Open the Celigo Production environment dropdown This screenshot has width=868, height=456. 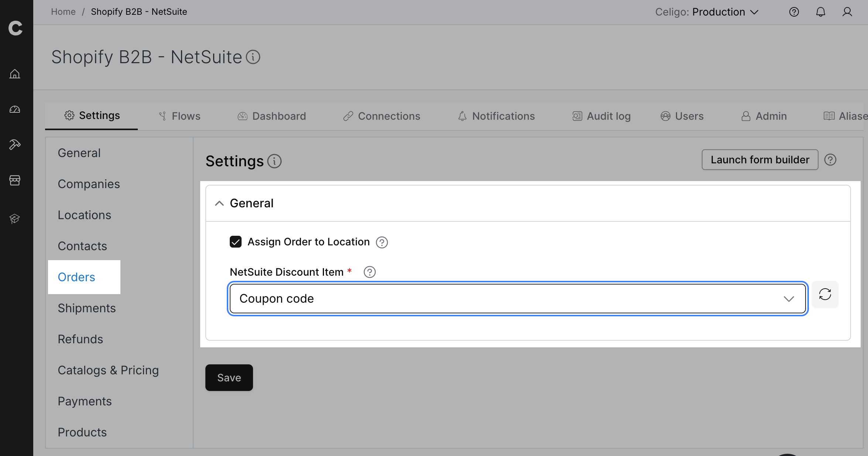(x=707, y=12)
